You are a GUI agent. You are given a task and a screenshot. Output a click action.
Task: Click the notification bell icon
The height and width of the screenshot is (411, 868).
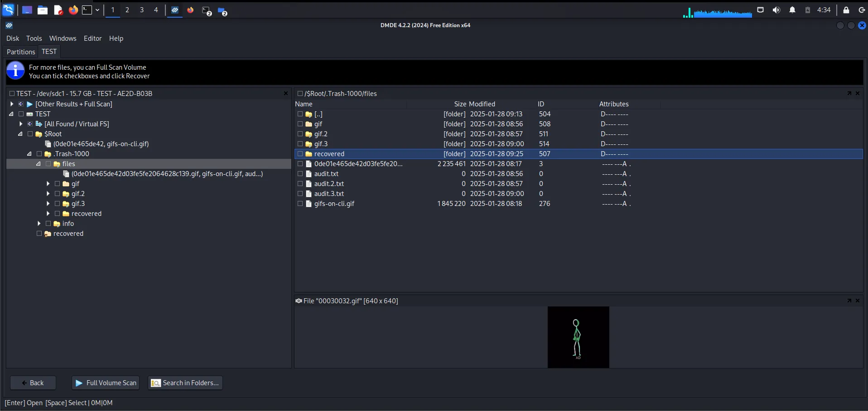click(x=792, y=10)
